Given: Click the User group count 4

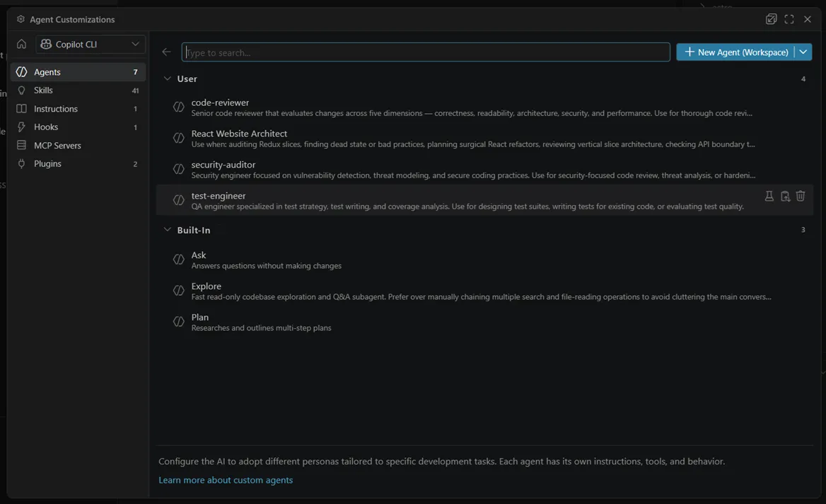Looking at the screenshot, I should point(803,79).
